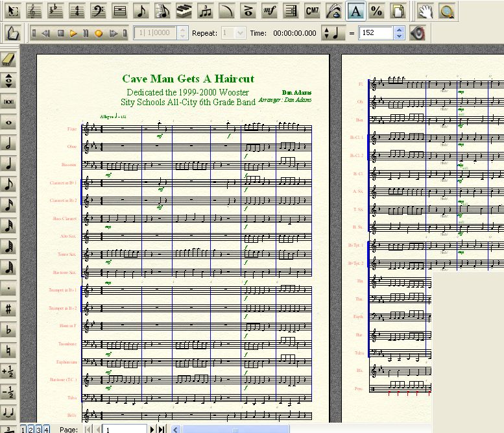Open the Repeat count dropdown
This screenshot has height=433, width=504.
point(240,33)
